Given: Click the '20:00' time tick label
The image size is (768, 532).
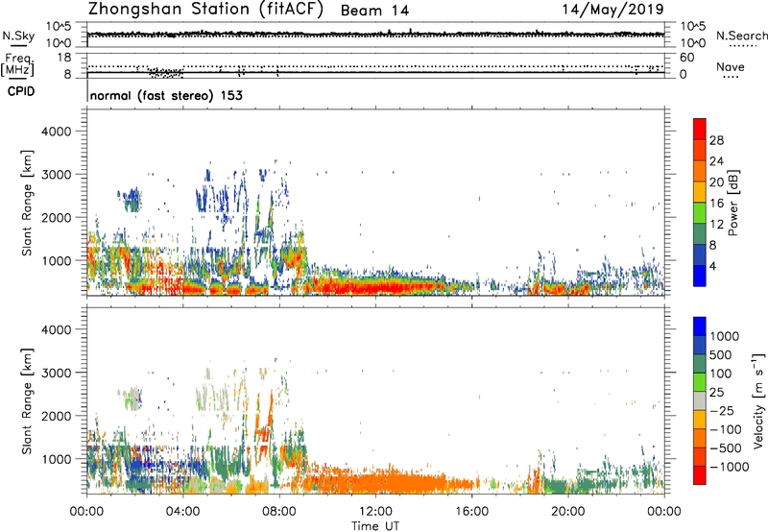Looking at the screenshot, I should click(567, 512).
